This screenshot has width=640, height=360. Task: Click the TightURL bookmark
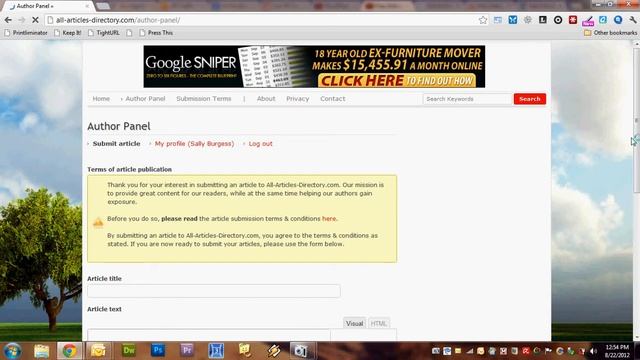(x=104, y=33)
